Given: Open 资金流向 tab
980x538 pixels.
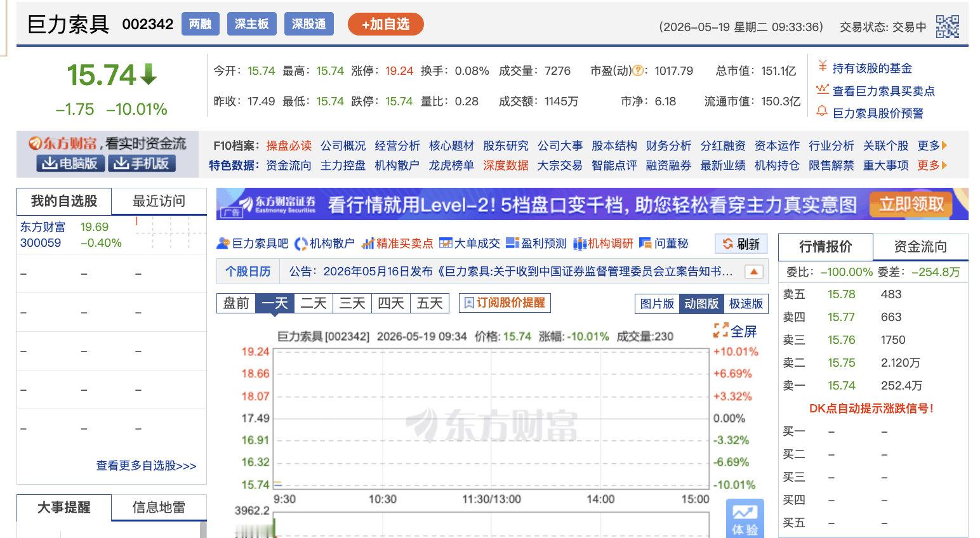Looking at the screenshot, I should pyautogui.click(x=920, y=247).
